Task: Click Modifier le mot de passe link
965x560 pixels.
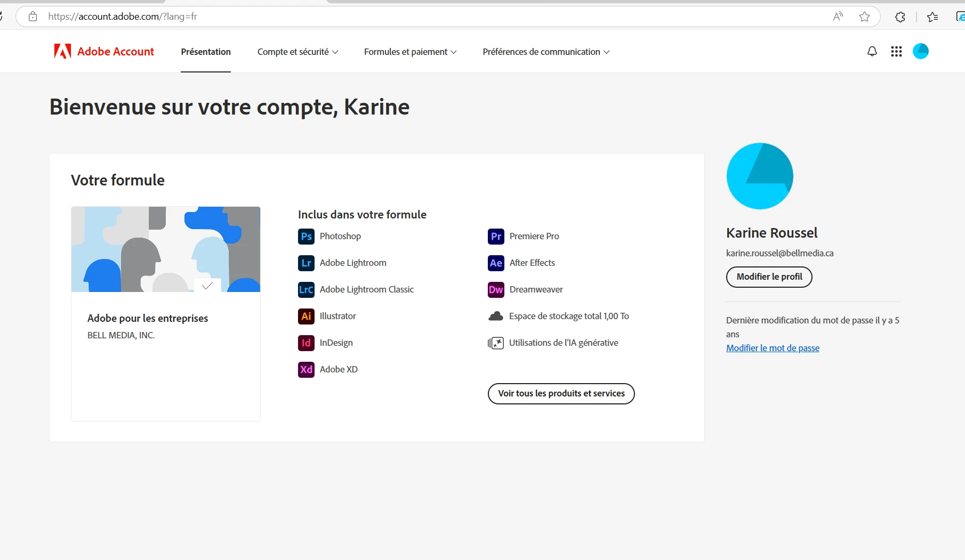Action: (773, 348)
